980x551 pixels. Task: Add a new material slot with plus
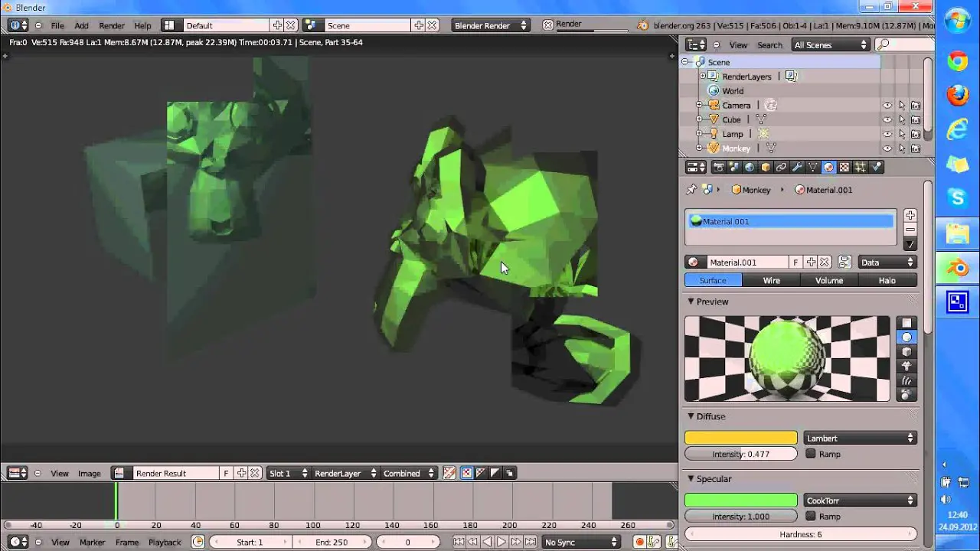coord(910,216)
